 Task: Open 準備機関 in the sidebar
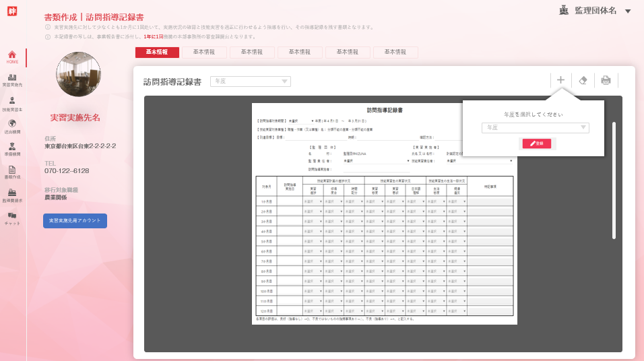click(12, 150)
